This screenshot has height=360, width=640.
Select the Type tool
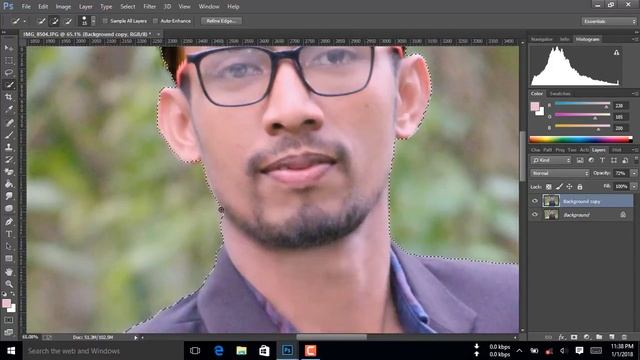click(9, 234)
